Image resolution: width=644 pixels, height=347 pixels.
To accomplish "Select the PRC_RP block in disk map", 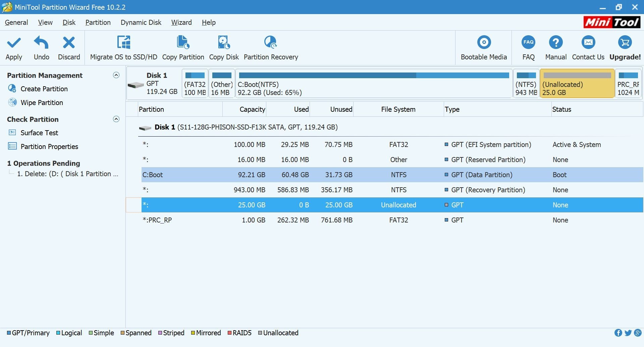I will [629, 84].
